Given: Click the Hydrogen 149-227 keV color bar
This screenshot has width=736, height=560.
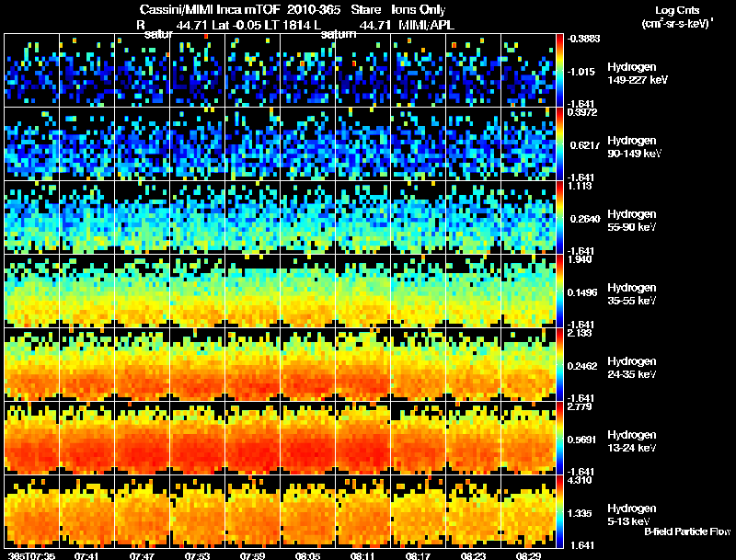Looking at the screenshot, I should coord(559,70).
